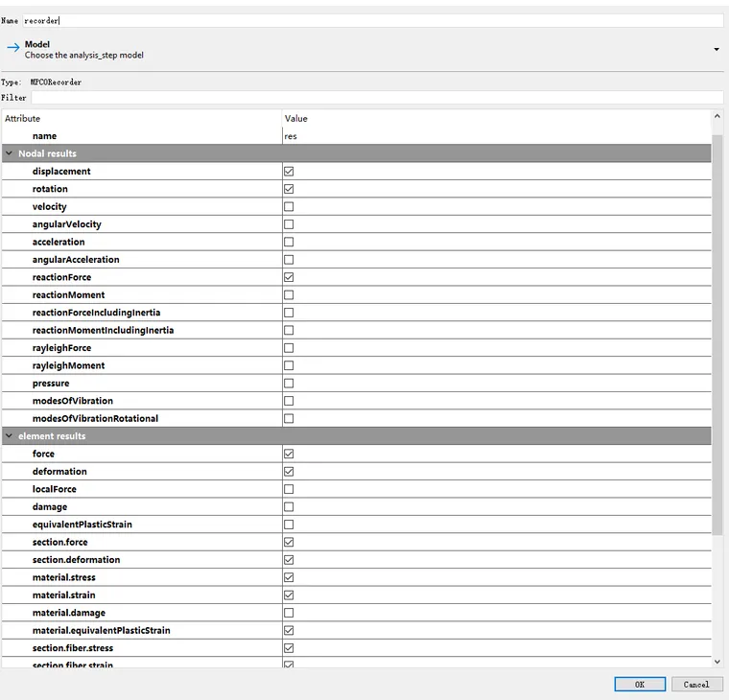Enable the velocity checkbox
The height and width of the screenshot is (700, 729).
(289, 207)
